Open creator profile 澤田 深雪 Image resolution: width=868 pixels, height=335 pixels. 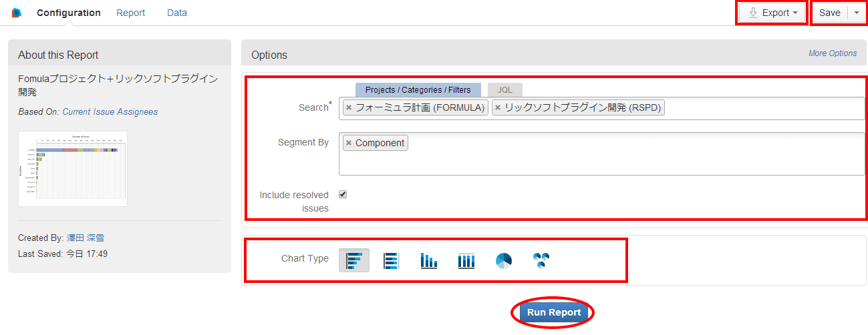coord(86,238)
